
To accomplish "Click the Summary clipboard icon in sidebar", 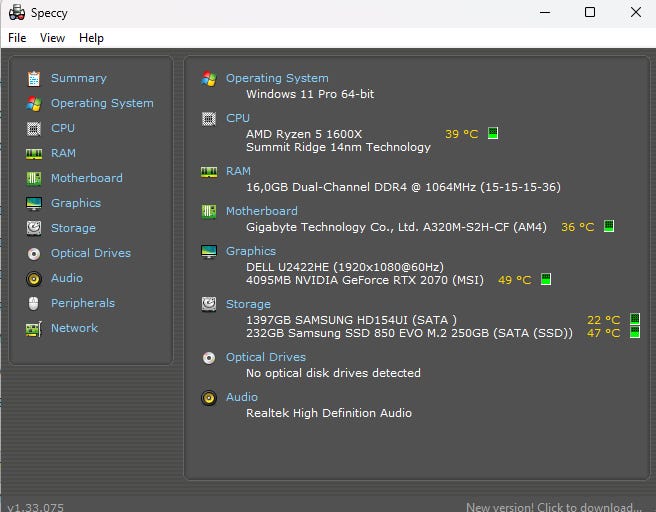I will pyautogui.click(x=34, y=79).
